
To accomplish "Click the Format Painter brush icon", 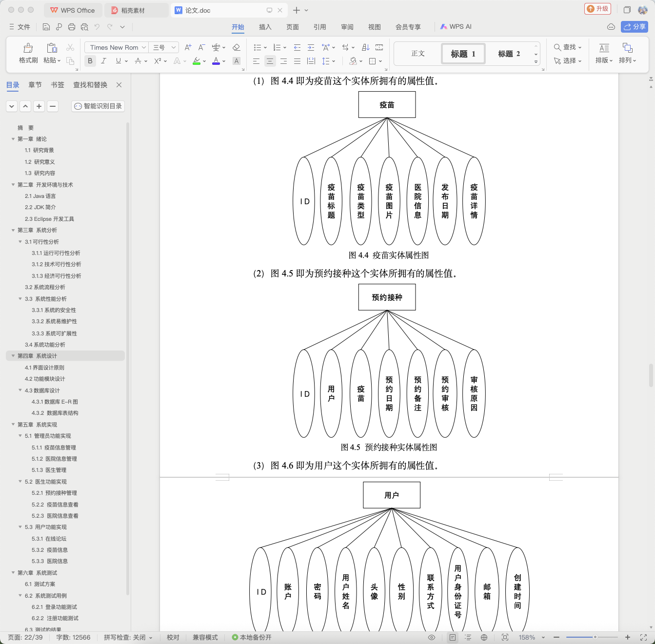I will [x=28, y=48].
